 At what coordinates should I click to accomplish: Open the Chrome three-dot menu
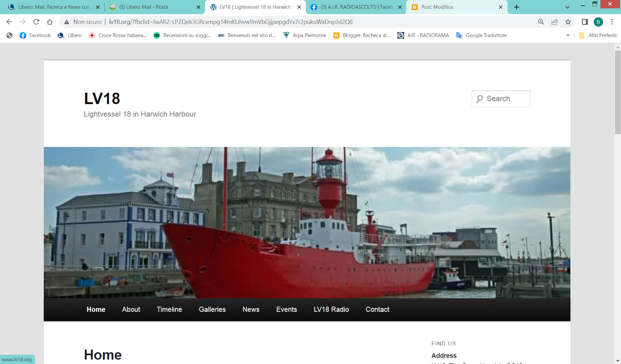pyautogui.click(x=612, y=22)
